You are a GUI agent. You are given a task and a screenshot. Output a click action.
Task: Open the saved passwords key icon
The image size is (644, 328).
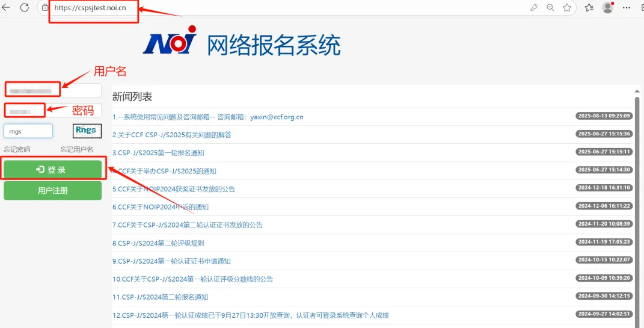(x=533, y=8)
